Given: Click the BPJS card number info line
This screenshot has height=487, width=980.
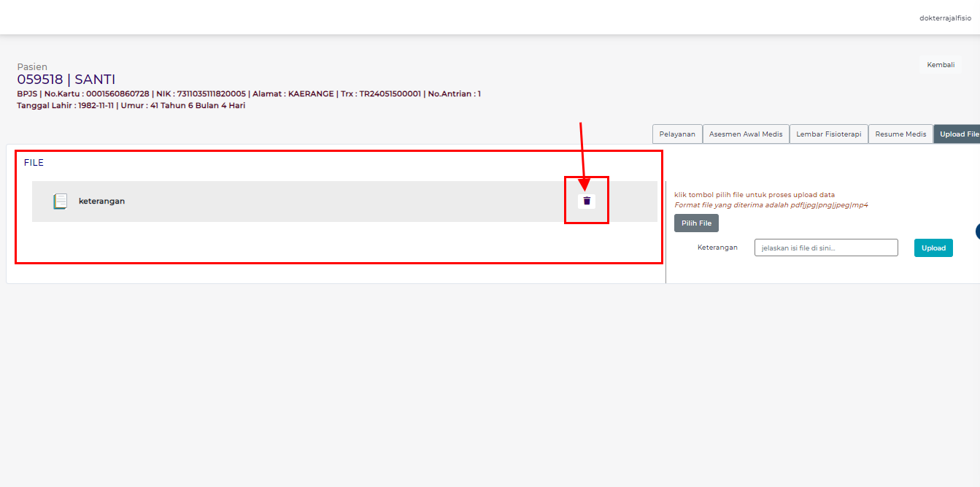Looking at the screenshot, I should click(x=248, y=94).
